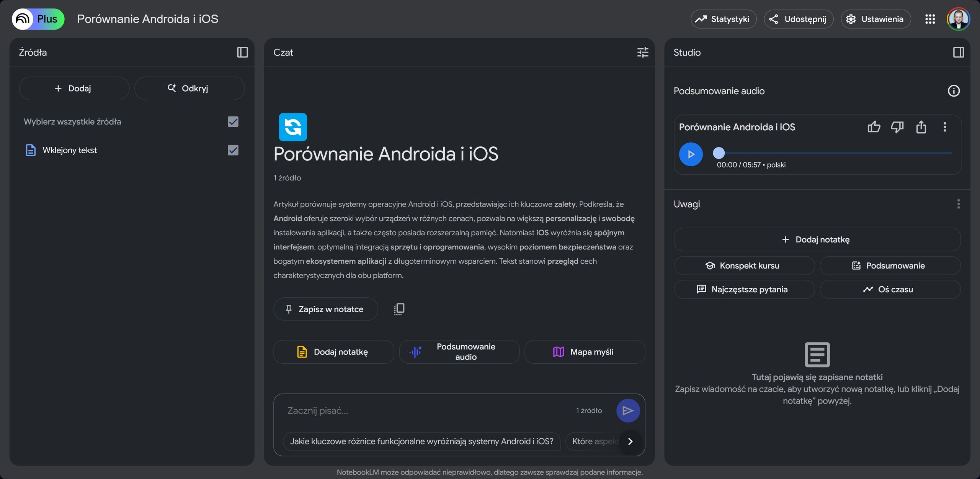Viewport: 980px width, 479px height.
Task: Open audio overview more options menu
Action: click(x=944, y=127)
